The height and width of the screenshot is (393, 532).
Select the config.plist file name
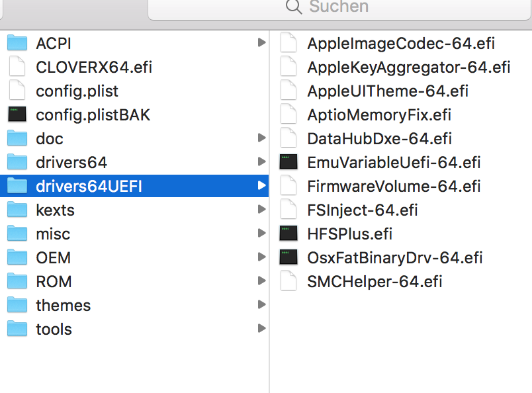click(x=77, y=91)
